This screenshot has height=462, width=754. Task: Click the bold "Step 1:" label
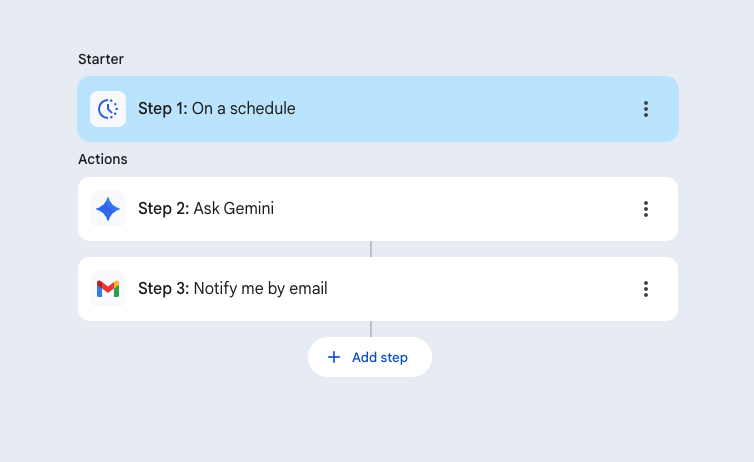click(x=163, y=109)
